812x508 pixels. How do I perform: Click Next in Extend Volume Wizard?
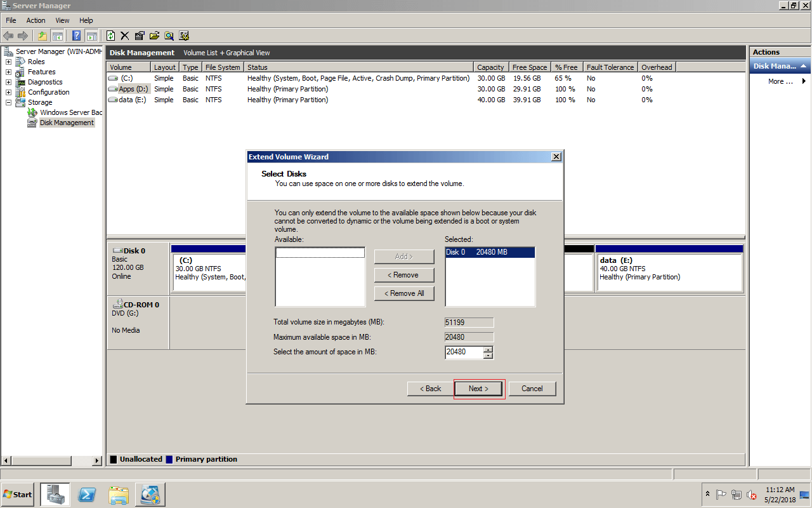(479, 389)
